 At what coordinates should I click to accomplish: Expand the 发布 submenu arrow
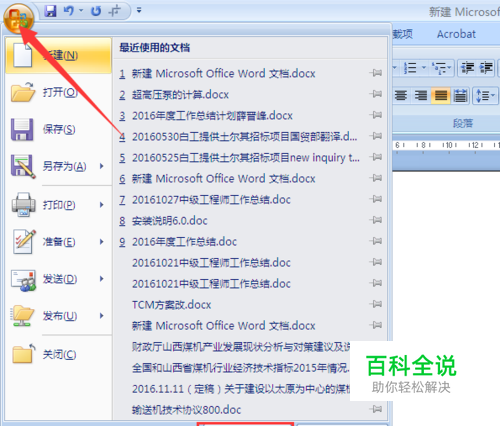(102, 316)
